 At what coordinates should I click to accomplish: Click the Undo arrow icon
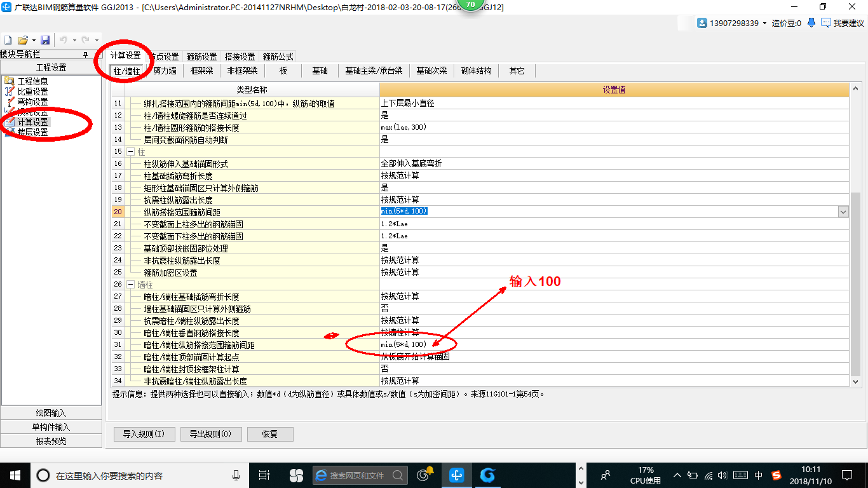(64, 40)
